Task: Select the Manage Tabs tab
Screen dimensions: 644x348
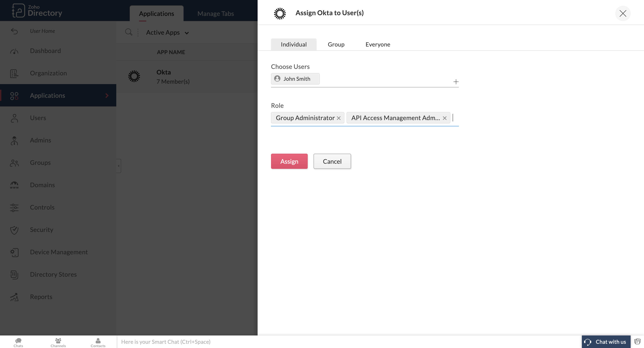Action: 216,13
